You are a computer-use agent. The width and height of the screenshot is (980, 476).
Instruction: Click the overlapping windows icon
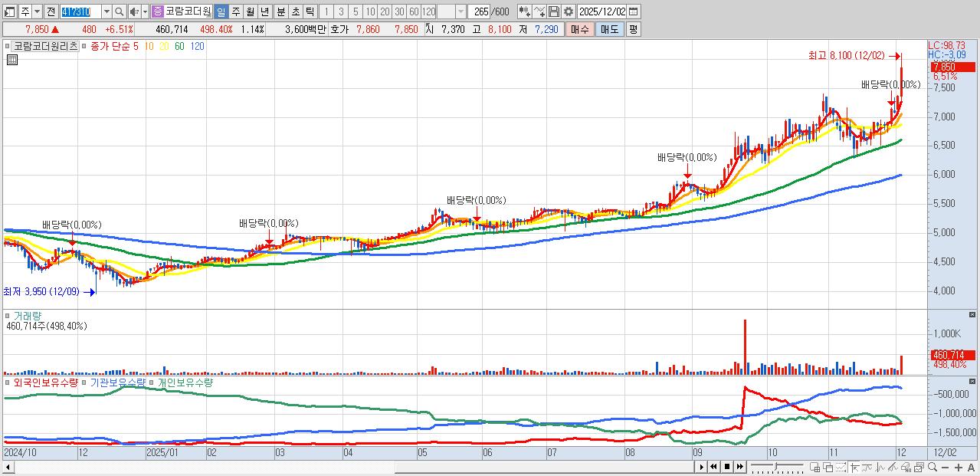click(828, 467)
